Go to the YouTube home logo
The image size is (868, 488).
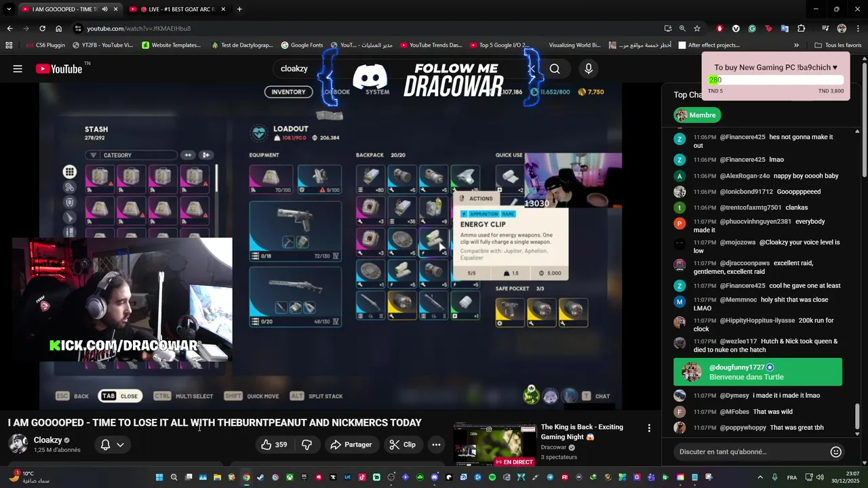(x=59, y=68)
